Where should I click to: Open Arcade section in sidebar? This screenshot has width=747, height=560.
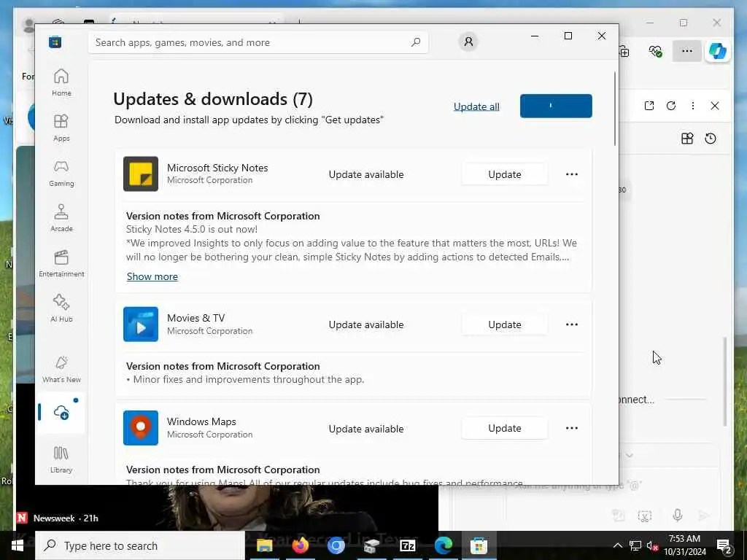point(61,218)
